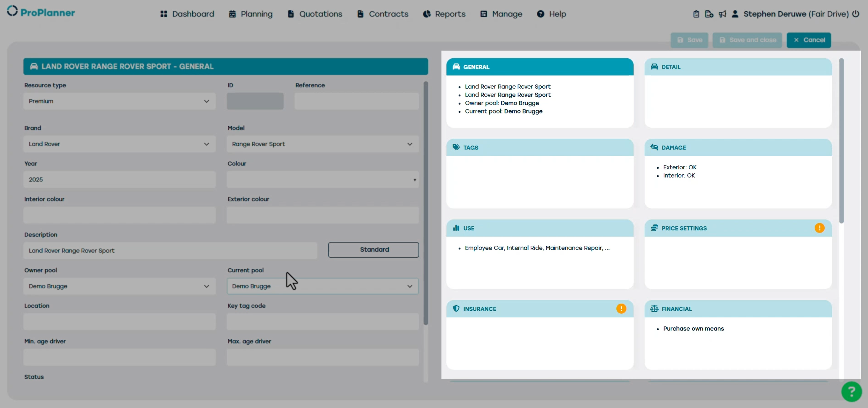
Task: Click the Cancel button
Action: [x=808, y=40]
